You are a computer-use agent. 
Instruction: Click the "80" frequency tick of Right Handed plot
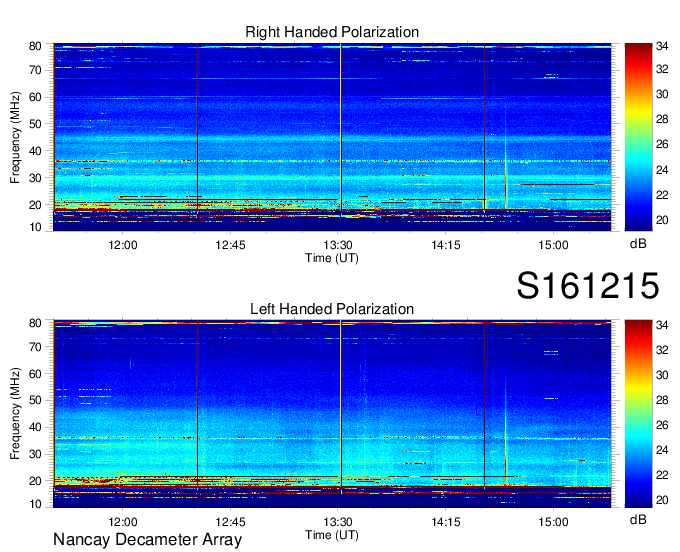click(35, 46)
